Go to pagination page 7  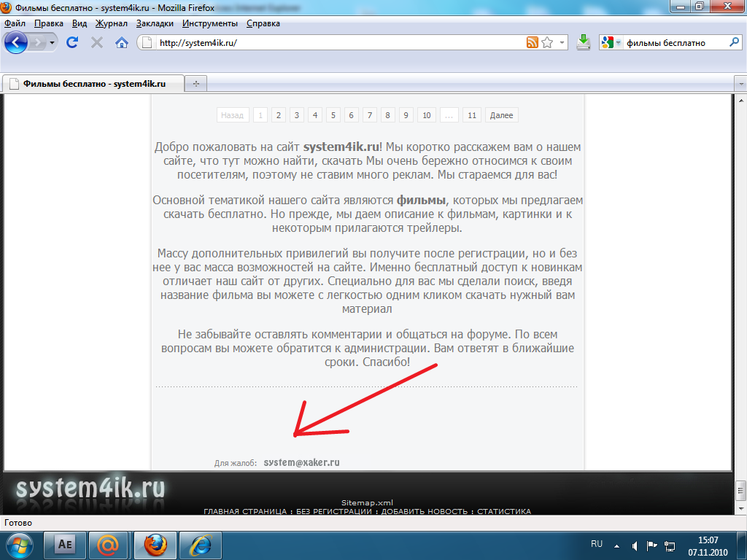point(370,115)
